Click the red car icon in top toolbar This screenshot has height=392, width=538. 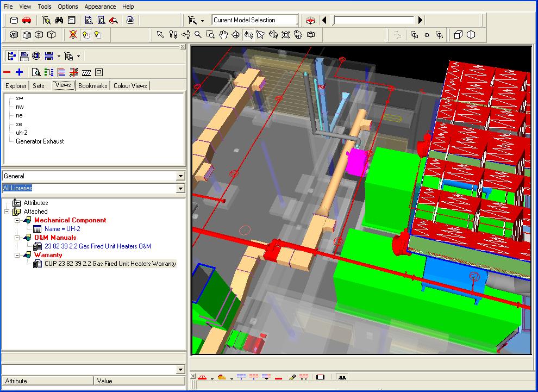point(27,20)
